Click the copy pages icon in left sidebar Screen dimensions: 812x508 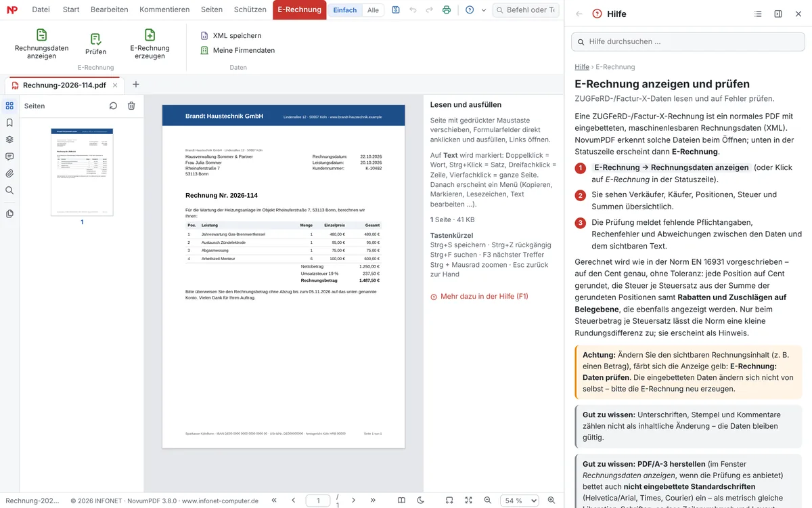[x=9, y=214]
